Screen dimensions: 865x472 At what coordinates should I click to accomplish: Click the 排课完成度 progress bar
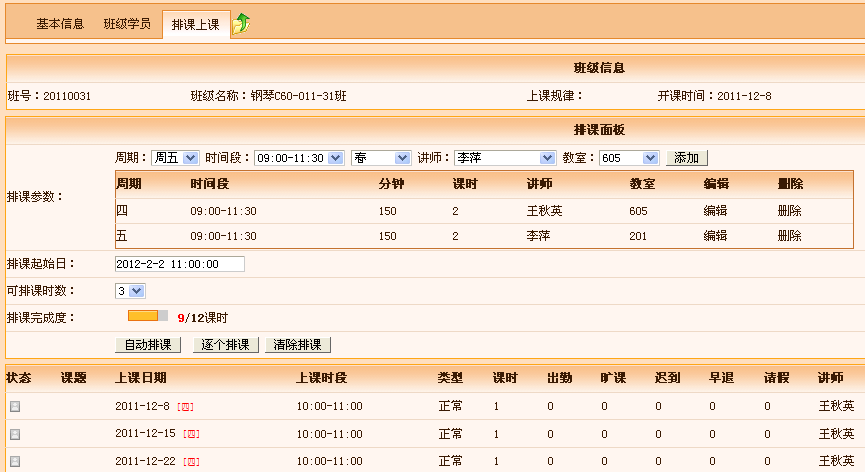[148, 315]
